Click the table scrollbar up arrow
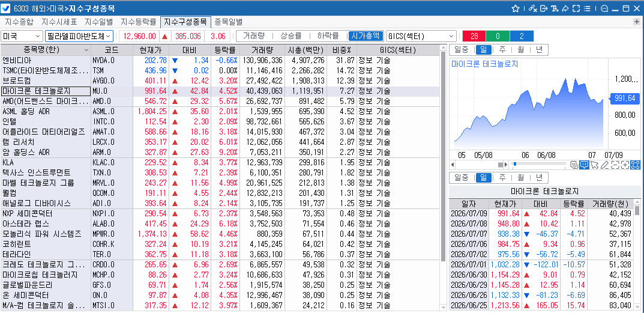 coord(443,48)
